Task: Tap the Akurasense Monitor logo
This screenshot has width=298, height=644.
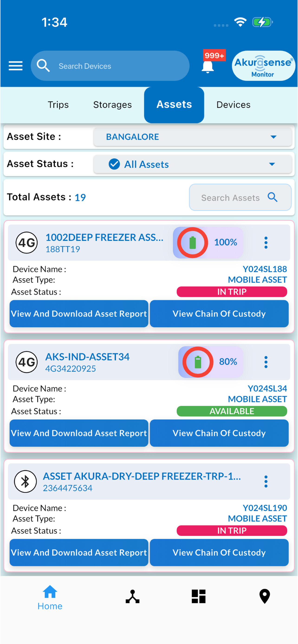Action: coord(263,66)
